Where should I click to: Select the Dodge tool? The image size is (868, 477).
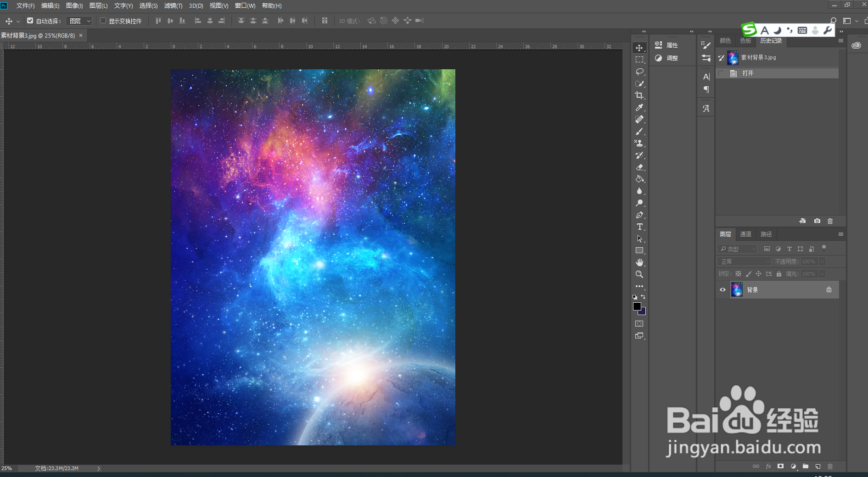[x=639, y=203]
